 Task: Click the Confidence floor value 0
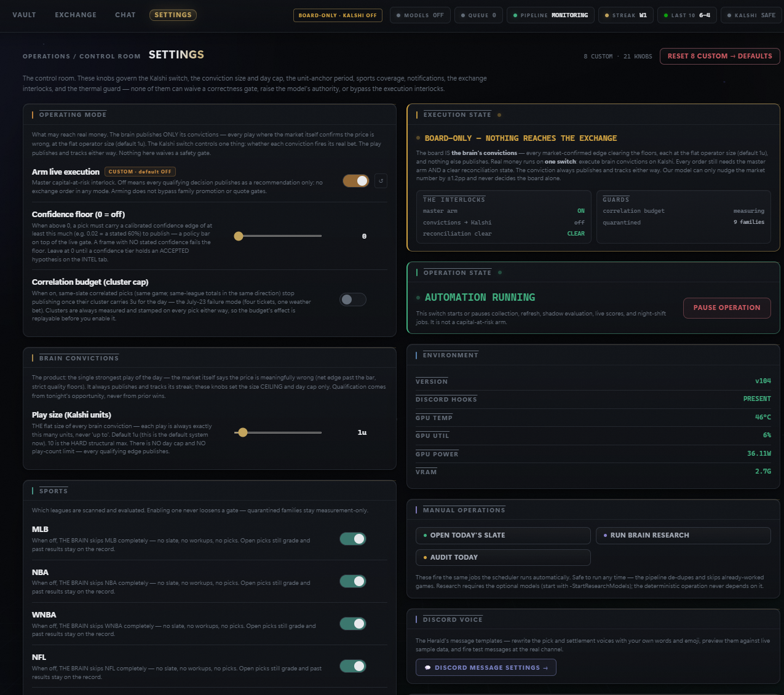coord(364,236)
